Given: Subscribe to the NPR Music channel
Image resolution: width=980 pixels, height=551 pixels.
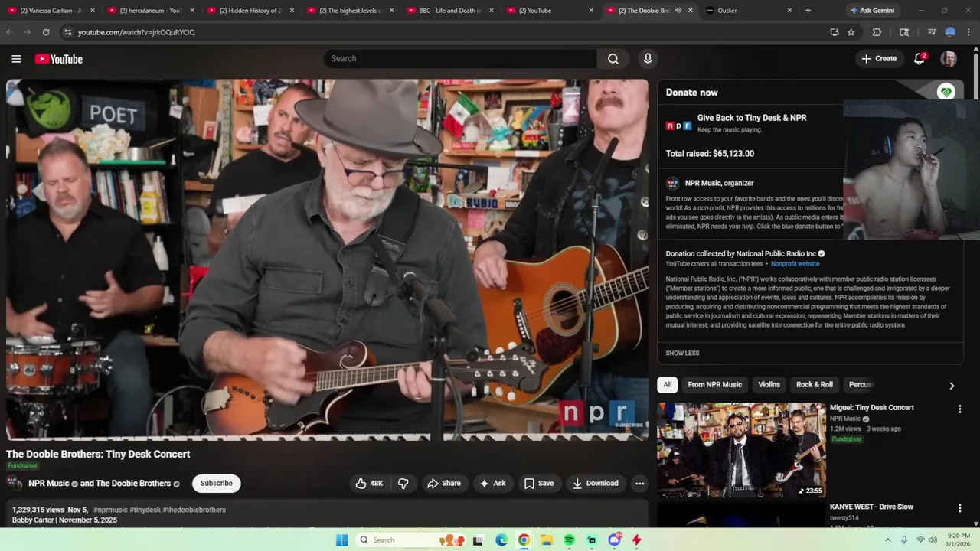Looking at the screenshot, I should [x=216, y=483].
